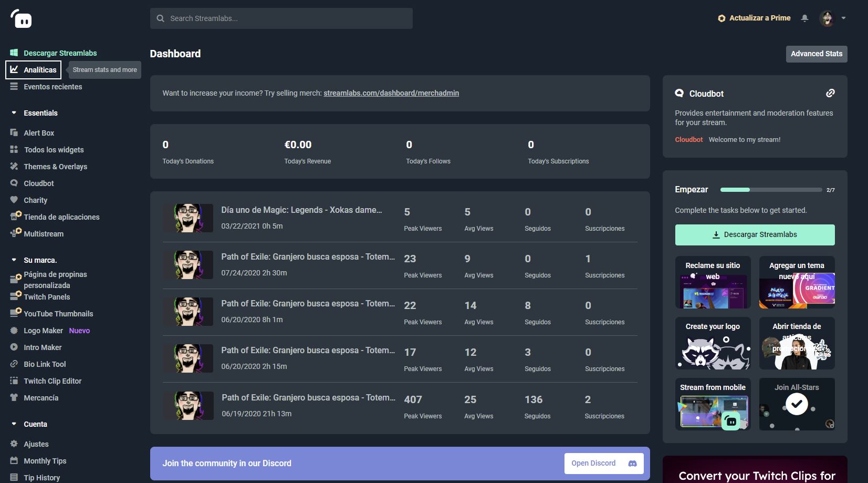Toggle the Join All-Stars completed checkmark

click(796, 404)
